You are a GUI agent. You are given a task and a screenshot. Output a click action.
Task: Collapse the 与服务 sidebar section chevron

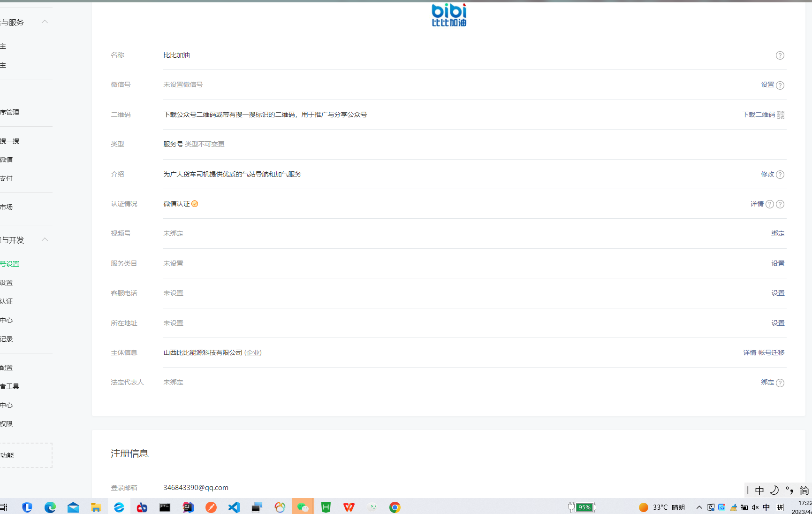45,22
